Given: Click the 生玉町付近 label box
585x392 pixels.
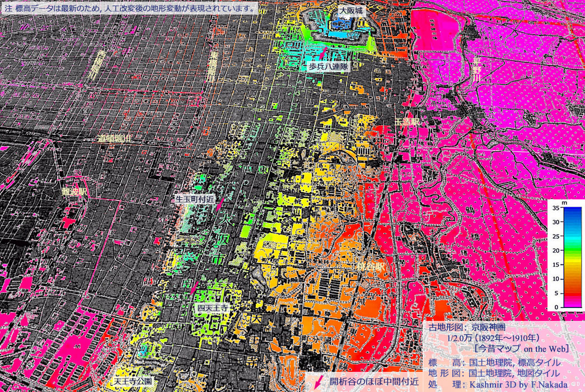Looking at the screenshot, I should [x=195, y=199].
